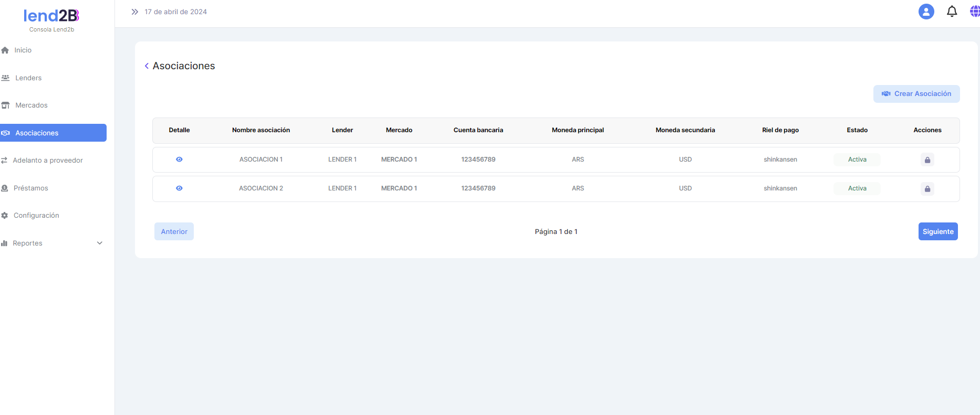Click the lend2B logo
The width and height of the screenshot is (980, 415).
tap(51, 16)
